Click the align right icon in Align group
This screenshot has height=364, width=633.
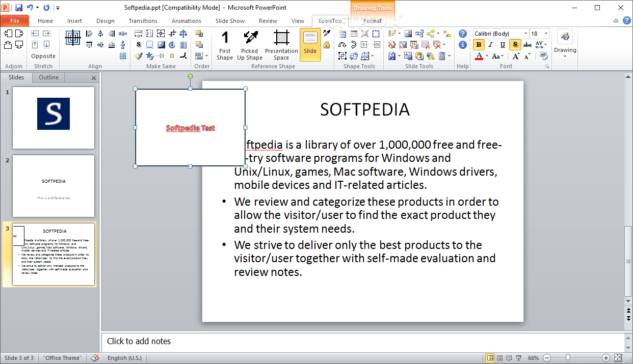111,34
